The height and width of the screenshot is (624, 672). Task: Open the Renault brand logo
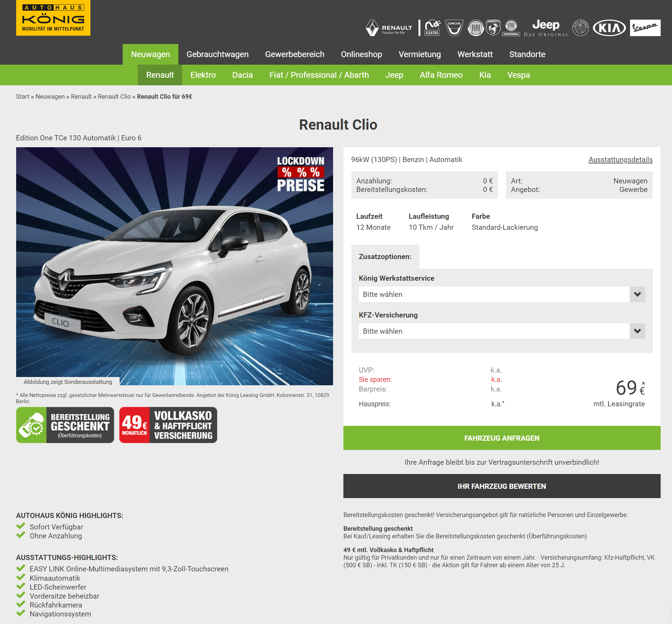pos(389,28)
